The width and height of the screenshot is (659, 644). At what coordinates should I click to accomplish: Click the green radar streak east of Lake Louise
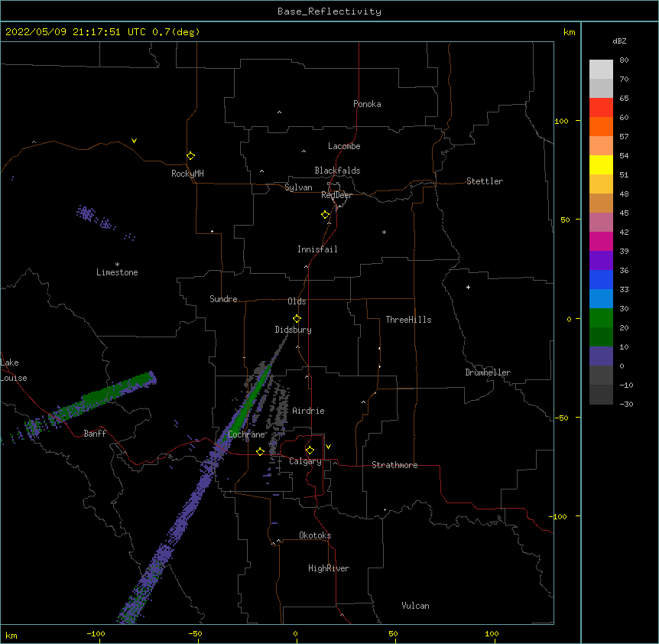pyautogui.click(x=105, y=395)
